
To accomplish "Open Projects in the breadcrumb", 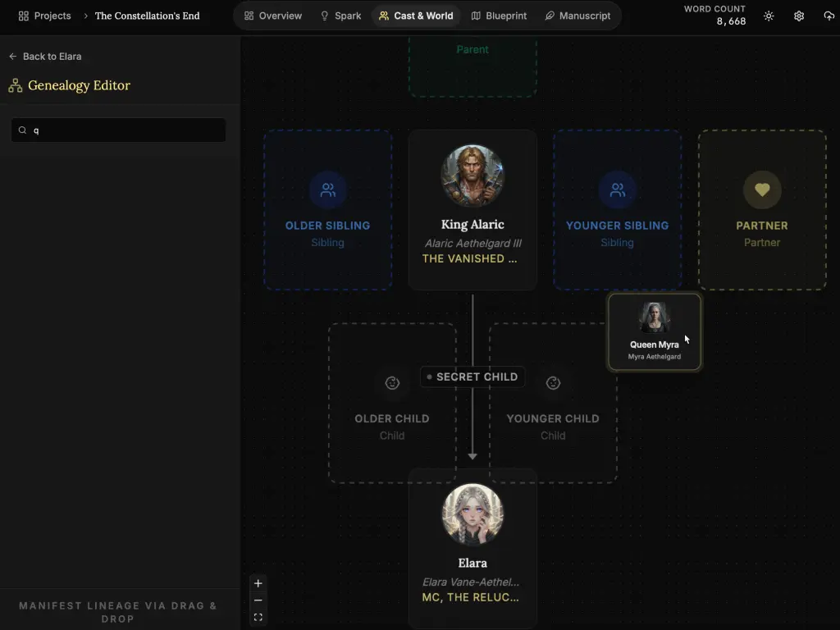I will [x=45, y=16].
